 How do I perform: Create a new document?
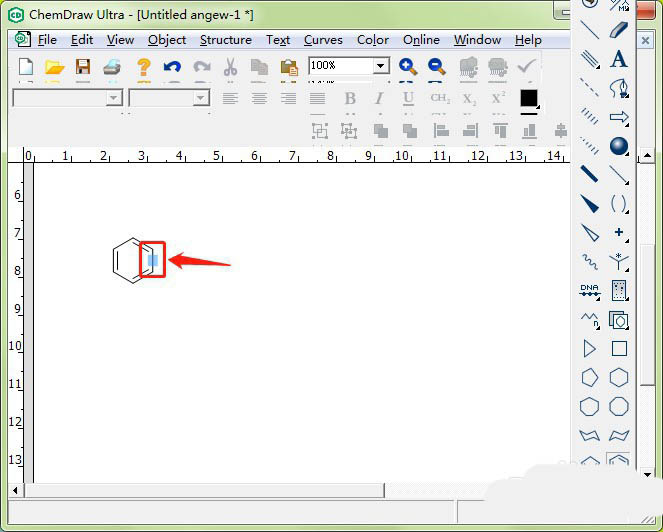(x=26, y=67)
